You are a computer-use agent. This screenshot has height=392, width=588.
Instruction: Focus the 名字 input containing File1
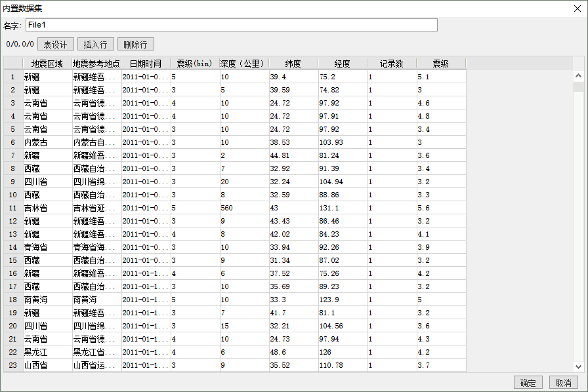232,25
